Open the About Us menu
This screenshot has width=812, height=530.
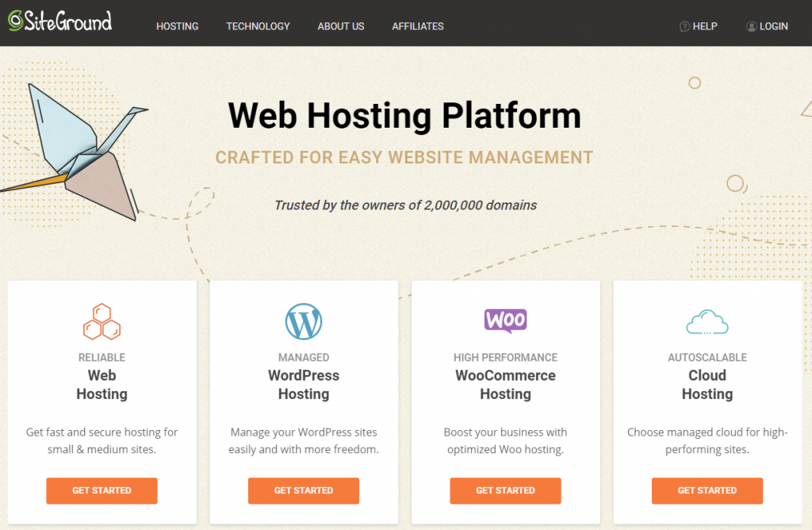pyautogui.click(x=341, y=26)
